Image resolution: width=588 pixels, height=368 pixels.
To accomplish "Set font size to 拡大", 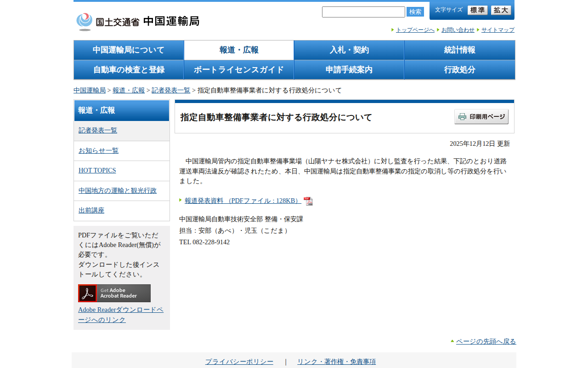I will click(x=501, y=10).
